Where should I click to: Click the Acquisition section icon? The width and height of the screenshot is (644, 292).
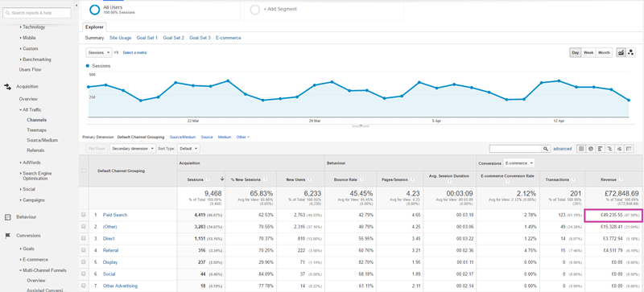(x=8, y=87)
